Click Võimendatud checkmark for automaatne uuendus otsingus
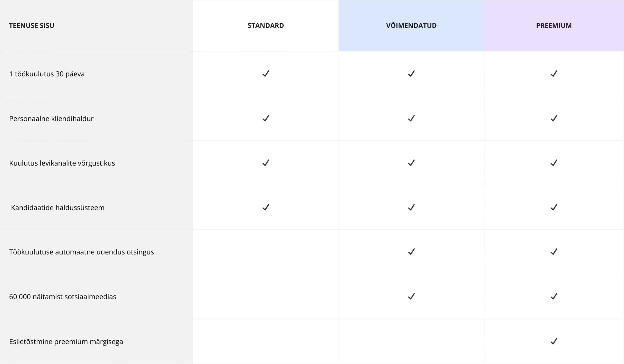Viewport: 624px width, 364px height. [x=411, y=252]
